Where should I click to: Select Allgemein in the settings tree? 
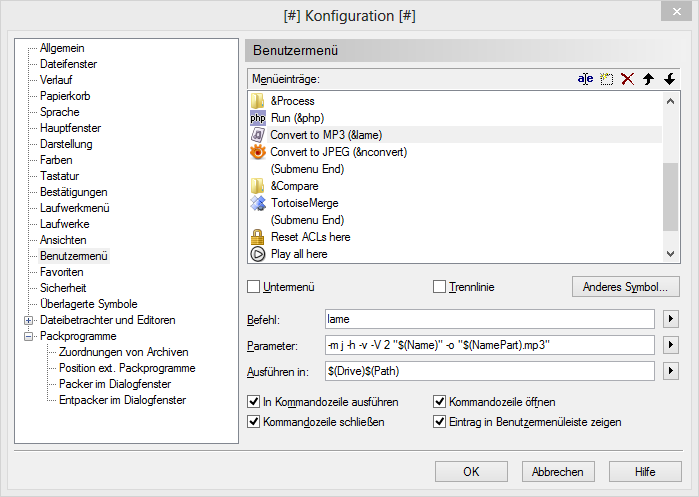tap(62, 48)
